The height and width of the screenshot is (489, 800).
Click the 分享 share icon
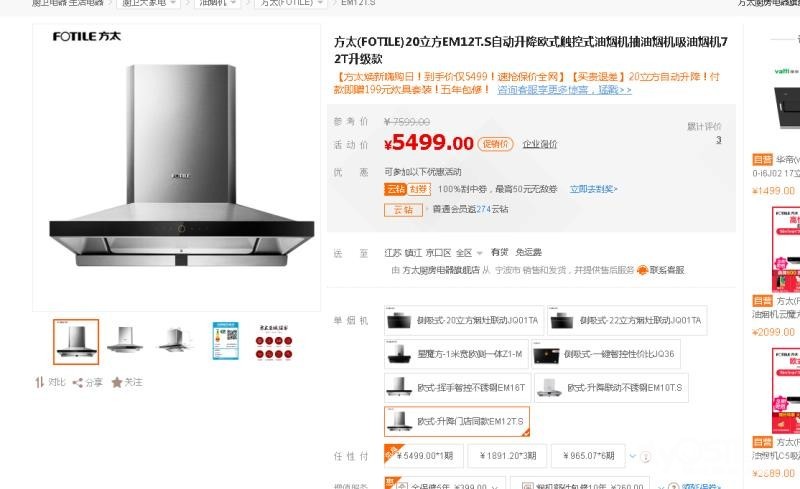pos(78,382)
